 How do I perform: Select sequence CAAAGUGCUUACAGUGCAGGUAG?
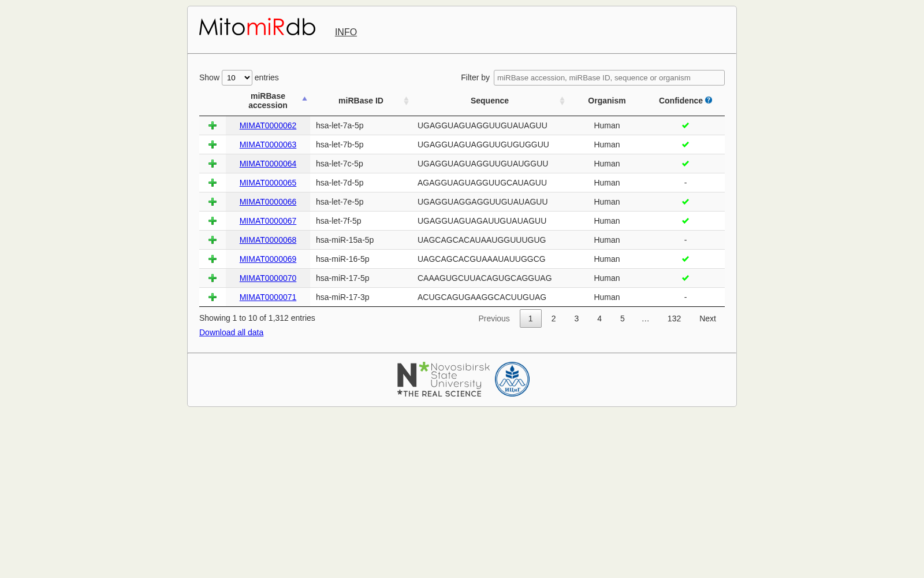(x=485, y=278)
